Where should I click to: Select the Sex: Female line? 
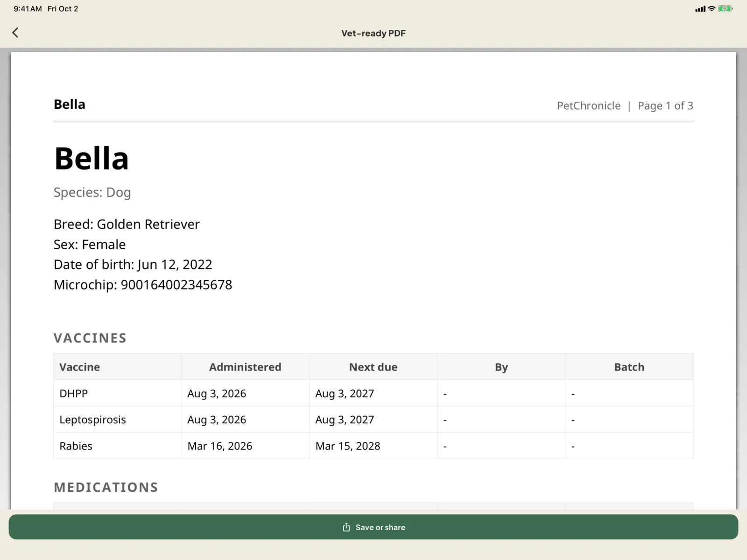coord(90,245)
